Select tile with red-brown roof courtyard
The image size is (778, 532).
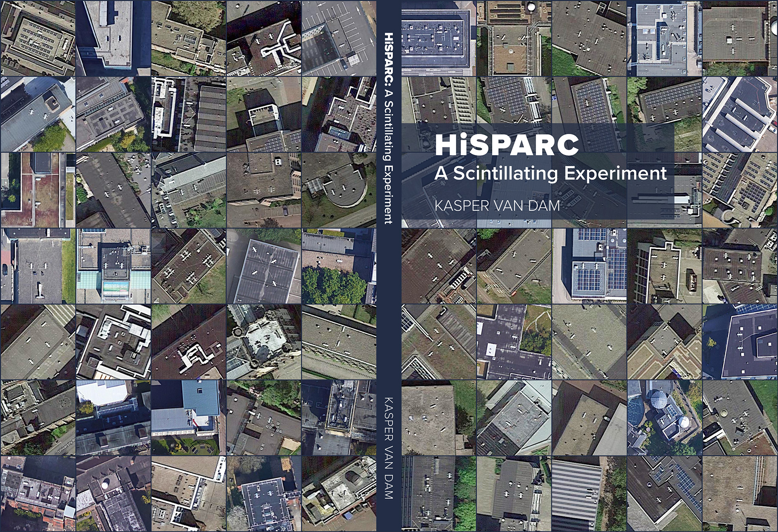[x=38, y=190]
